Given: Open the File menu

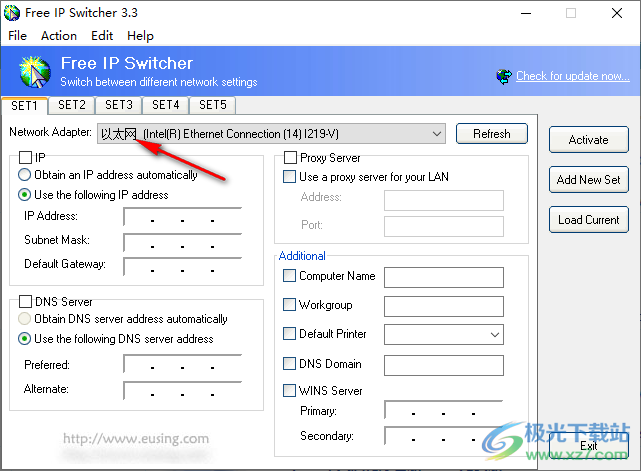Looking at the screenshot, I should pyautogui.click(x=18, y=36).
